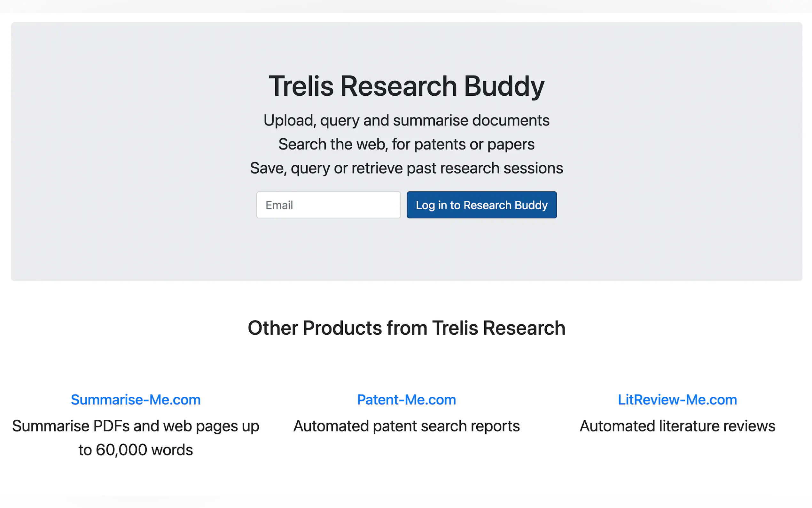This screenshot has width=812, height=508.
Task: Click the Trelis Research Buddy heading
Action: point(406,86)
